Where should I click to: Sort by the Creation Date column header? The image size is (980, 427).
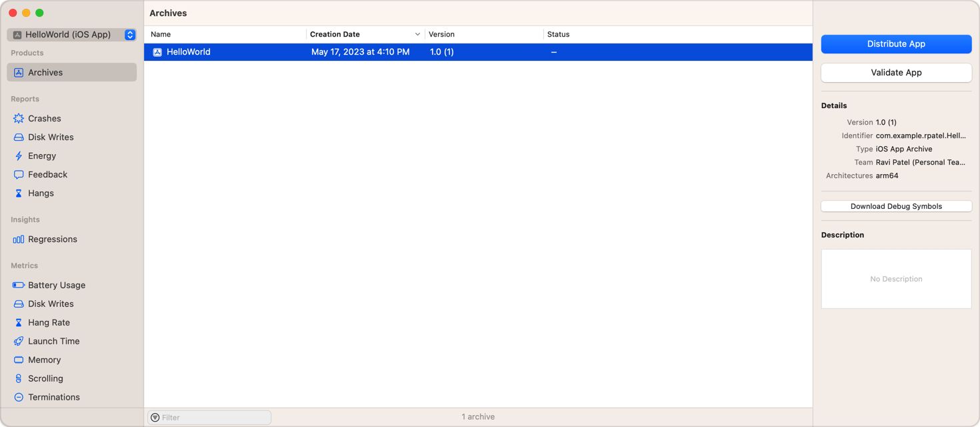coord(365,34)
